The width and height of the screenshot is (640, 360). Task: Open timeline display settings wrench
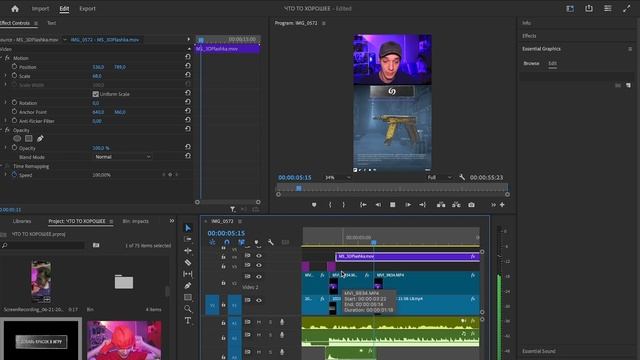click(271, 242)
